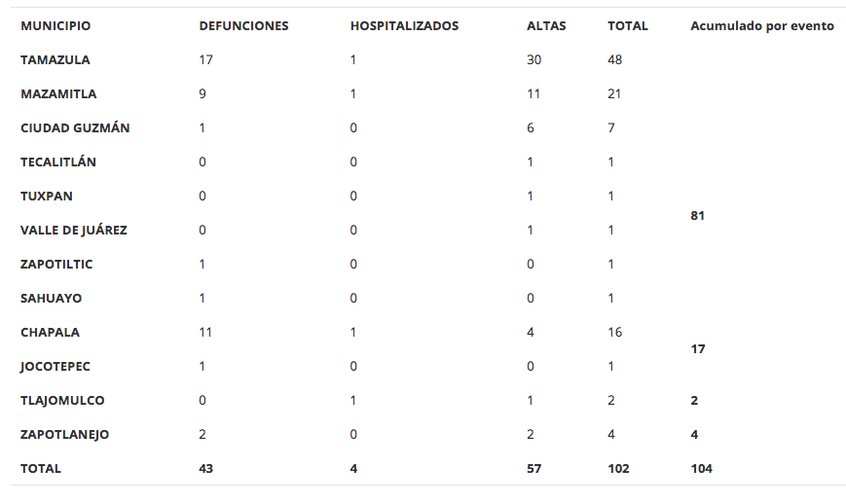The height and width of the screenshot is (504, 846).
Task: Select the ZAPOTILTIC municipality name
Action: pos(56,265)
